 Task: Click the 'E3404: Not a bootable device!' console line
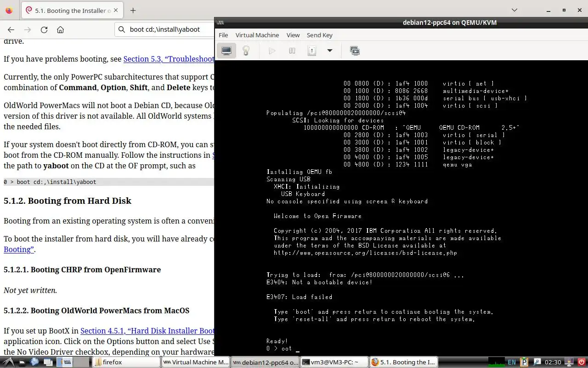click(319, 282)
